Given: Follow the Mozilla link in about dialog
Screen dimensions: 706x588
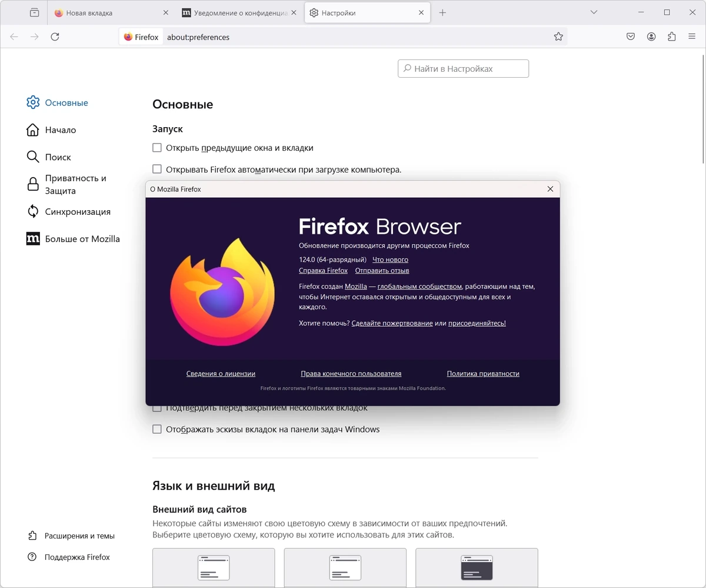Looking at the screenshot, I should [x=356, y=287].
